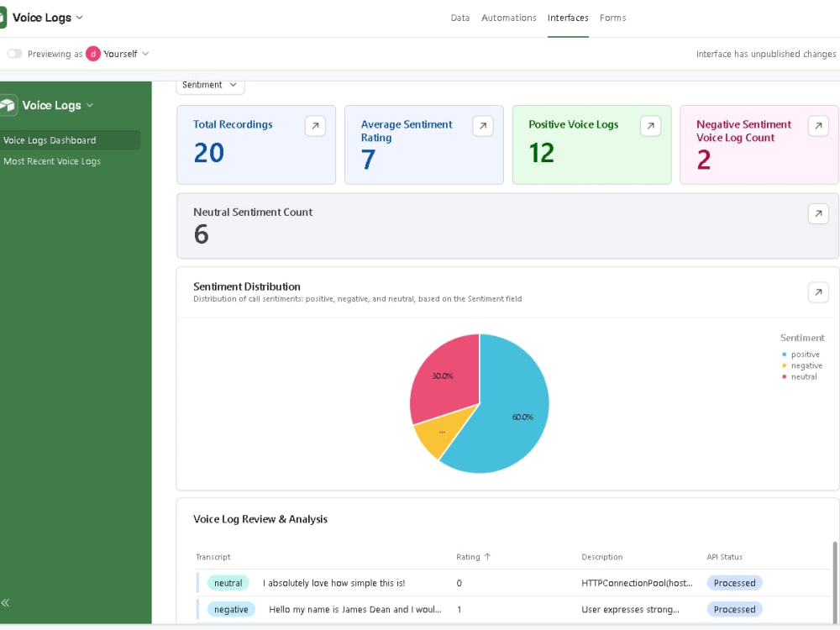Click the table vertical scrollbar
This screenshot has height=630, width=840.
pos(835,582)
